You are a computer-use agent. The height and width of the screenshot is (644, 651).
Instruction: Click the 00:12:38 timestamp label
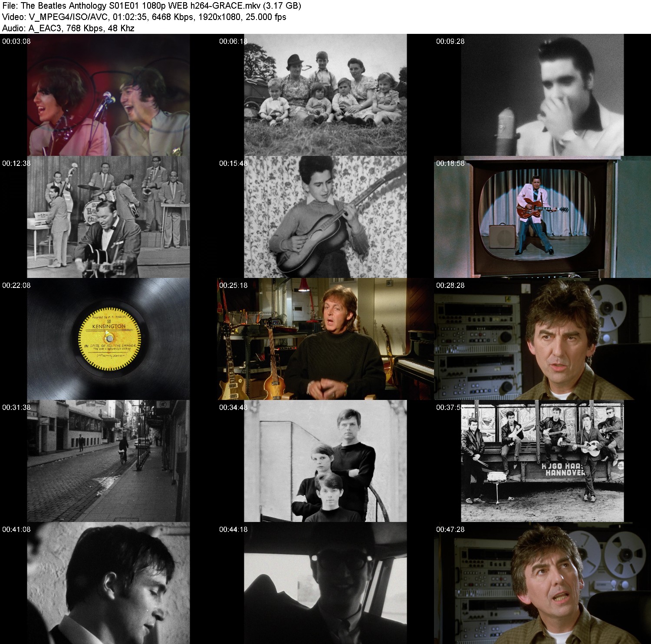[x=16, y=163]
